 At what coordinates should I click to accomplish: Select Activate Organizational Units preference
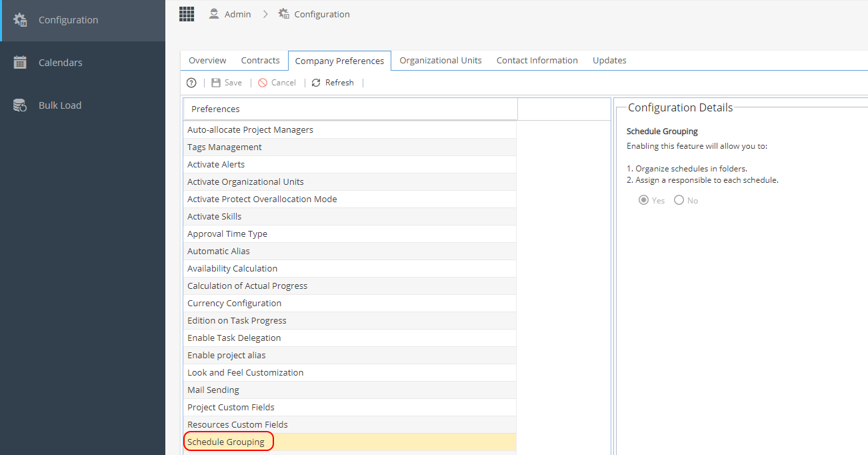(349, 182)
